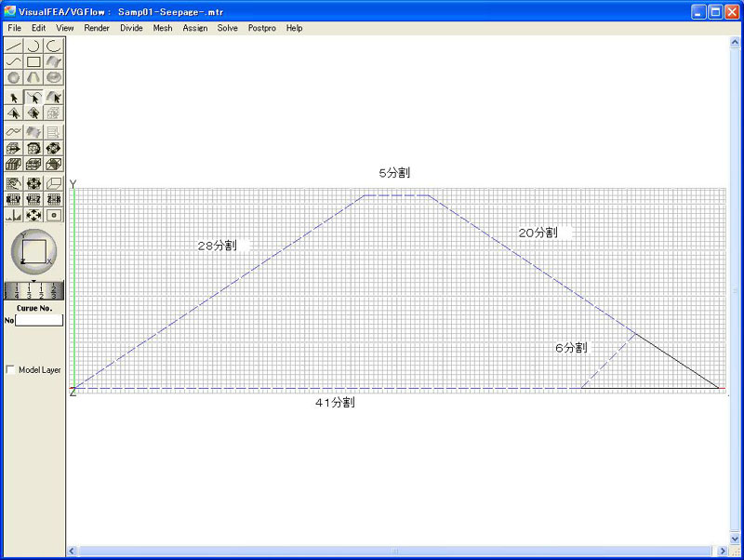Image resolution: width=744 pixels, height=560 pixels.
Task: Click the fraction ratio slider strip
Action: click(x=33, y=290)
